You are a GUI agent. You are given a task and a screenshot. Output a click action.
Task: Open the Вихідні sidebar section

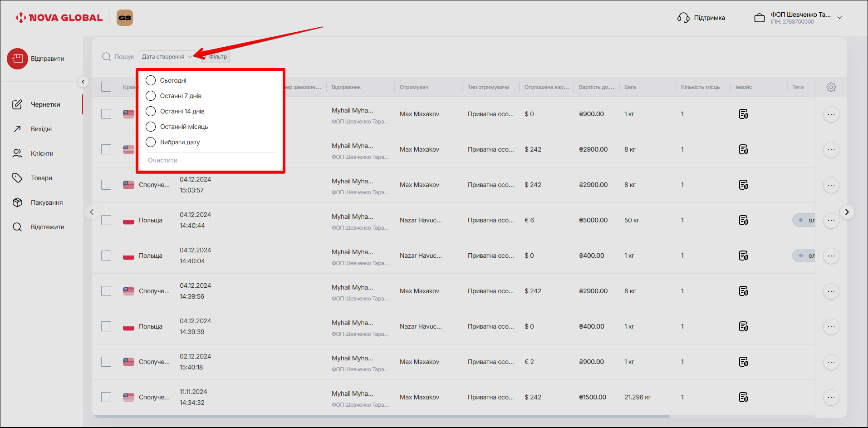tap(41, 129)
